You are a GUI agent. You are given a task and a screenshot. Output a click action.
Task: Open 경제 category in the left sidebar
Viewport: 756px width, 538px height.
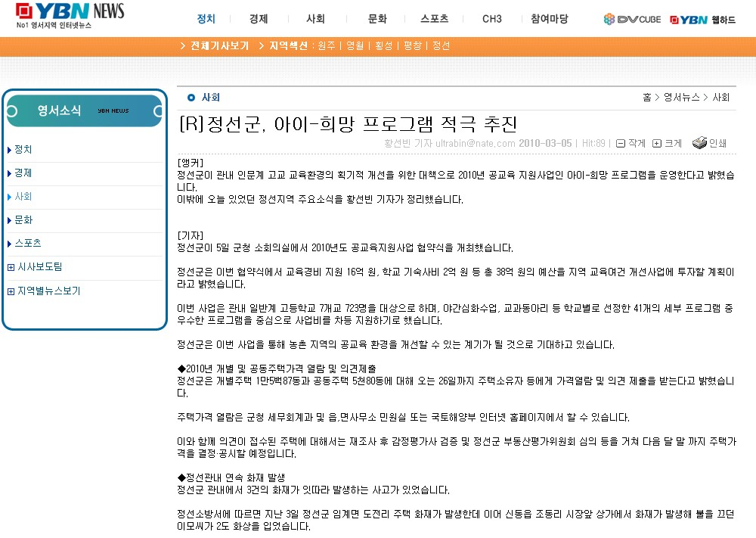click(x=23, y=173)
